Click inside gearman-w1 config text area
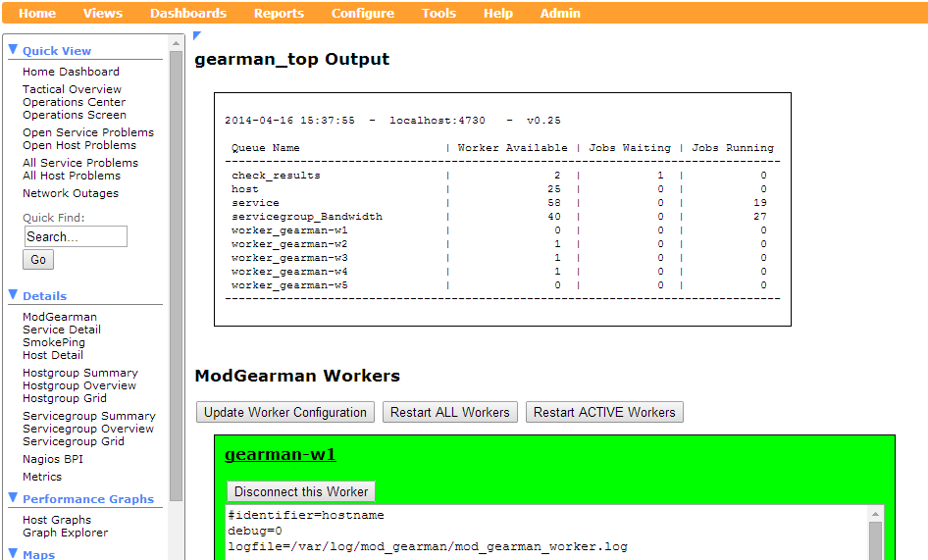 [x=546, y=533]
